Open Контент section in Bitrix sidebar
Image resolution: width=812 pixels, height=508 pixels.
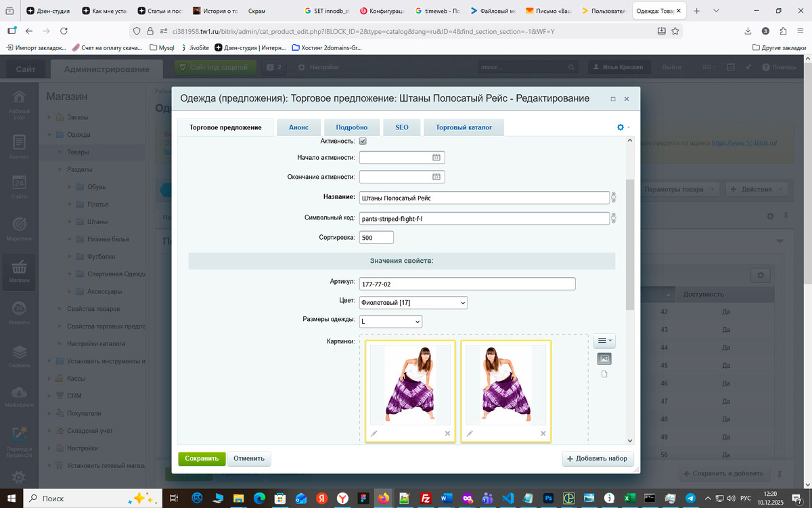coord(19,147)
